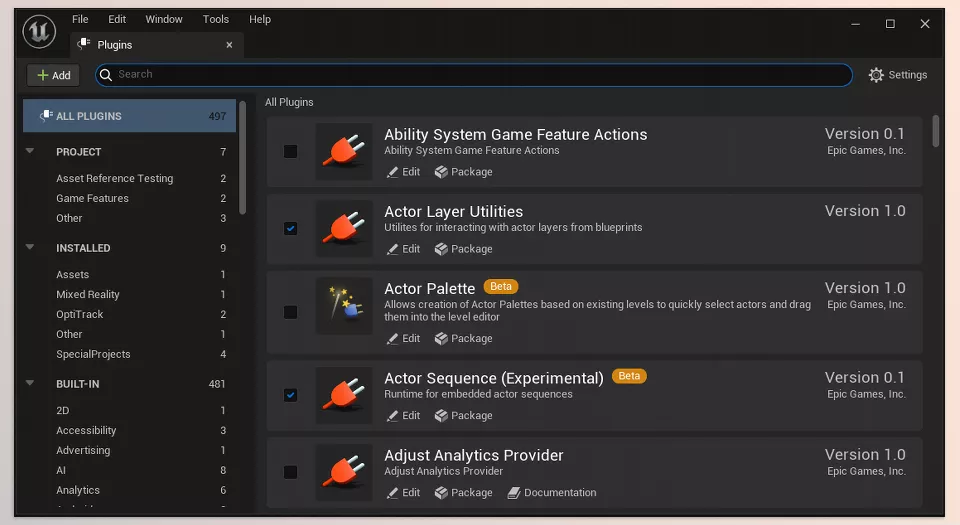Click the plug icon on Plugins tab

(84, 44)
